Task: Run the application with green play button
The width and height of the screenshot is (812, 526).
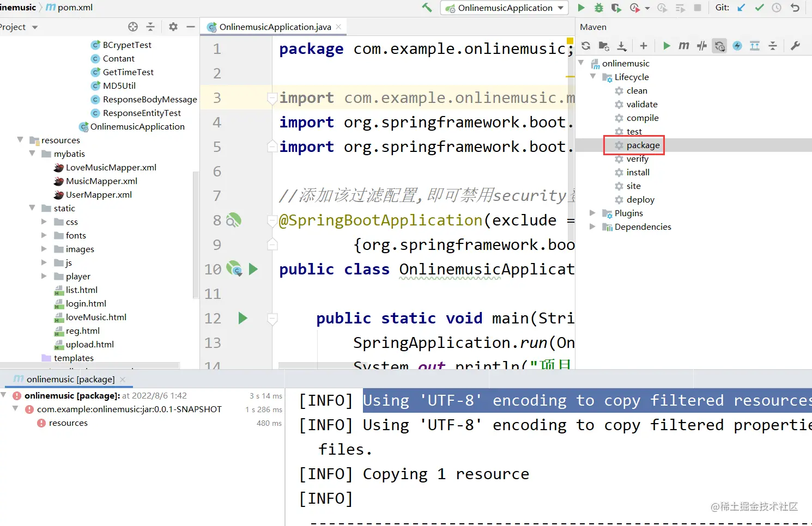Action: click(x=581, y=8)
